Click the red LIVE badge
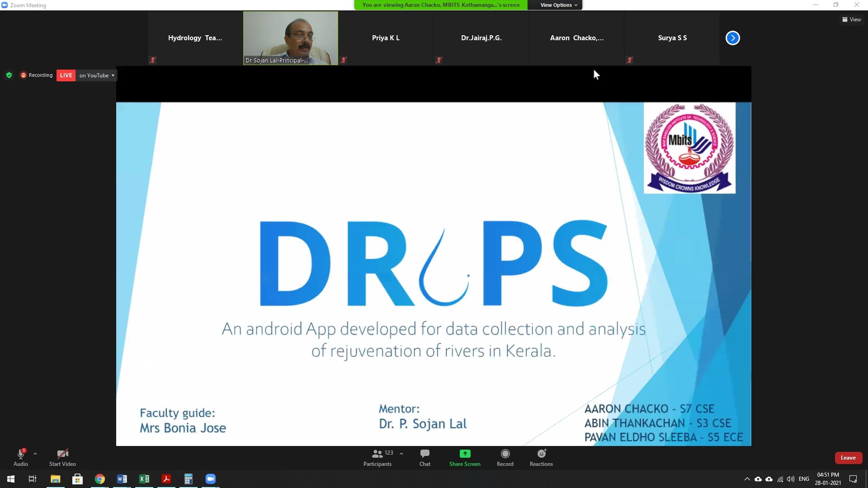The height and width of the screenshot is (488, 868). pyautogui.click(x=66, y=75)
